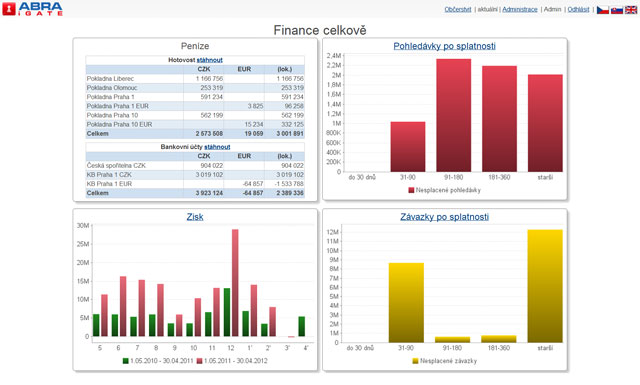The height and width of the screenshot is (385, 640).
Task: Click the Peníze panel title
Action: tap(195, 46)
